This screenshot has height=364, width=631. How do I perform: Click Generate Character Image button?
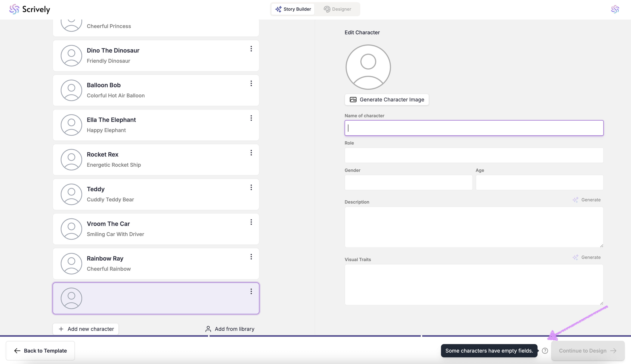point(386,100)
